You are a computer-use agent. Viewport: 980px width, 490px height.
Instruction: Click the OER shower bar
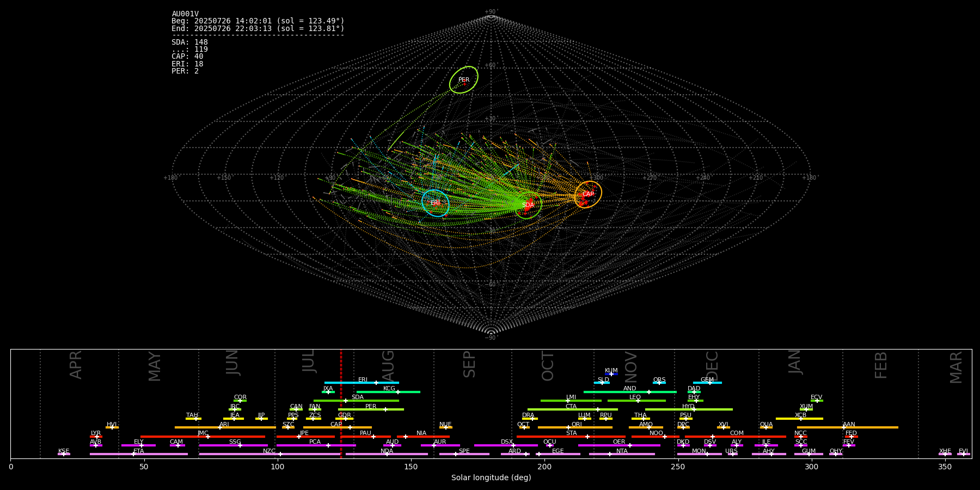point(619,445)
